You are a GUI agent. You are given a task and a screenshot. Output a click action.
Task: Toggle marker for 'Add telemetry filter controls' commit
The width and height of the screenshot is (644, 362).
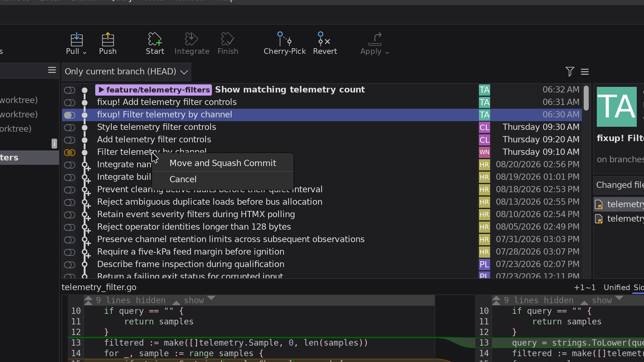[69, 140]
